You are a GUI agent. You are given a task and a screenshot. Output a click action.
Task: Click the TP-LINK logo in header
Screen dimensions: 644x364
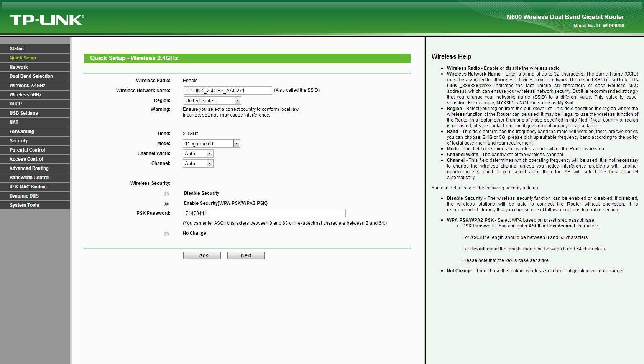coord(47,20)
